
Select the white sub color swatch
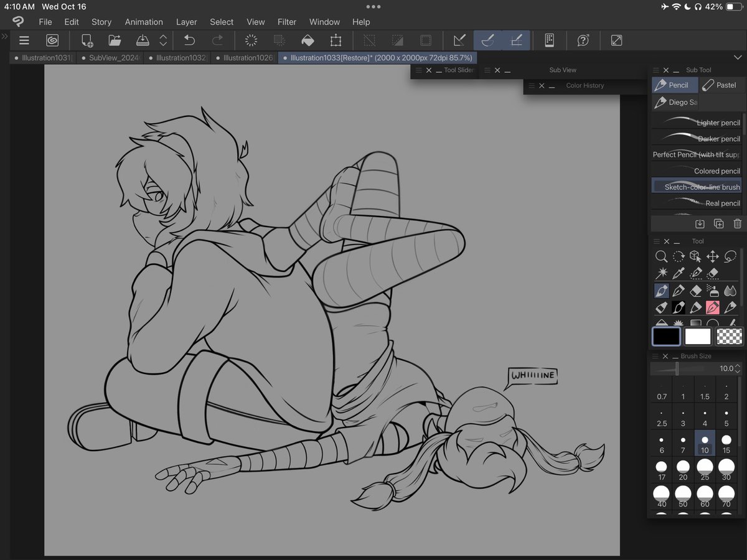tap(698, 337)
